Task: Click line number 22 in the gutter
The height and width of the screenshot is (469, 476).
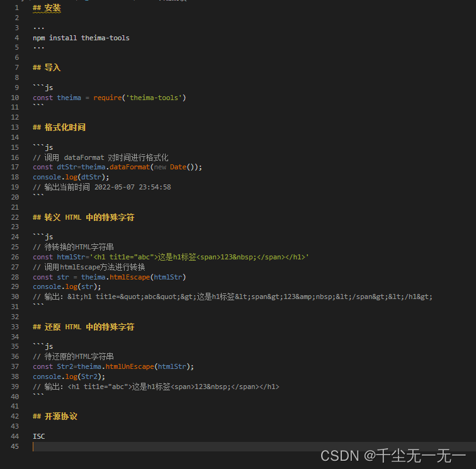Action: click(x=15, y=217)
